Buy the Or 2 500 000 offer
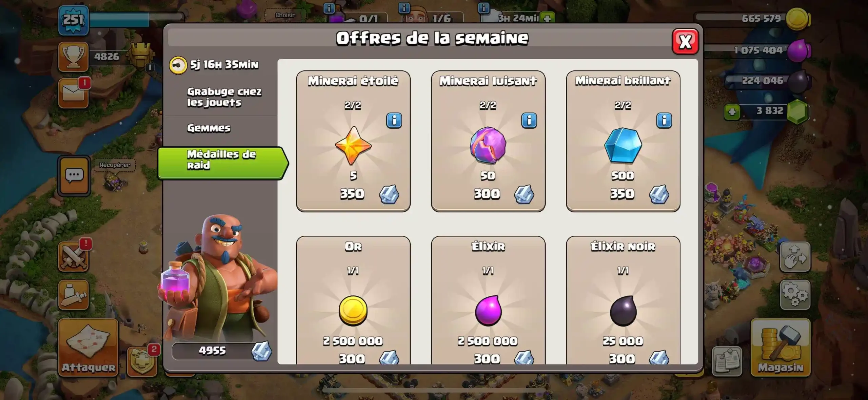868x400 pixels. [x=353, y=301]
